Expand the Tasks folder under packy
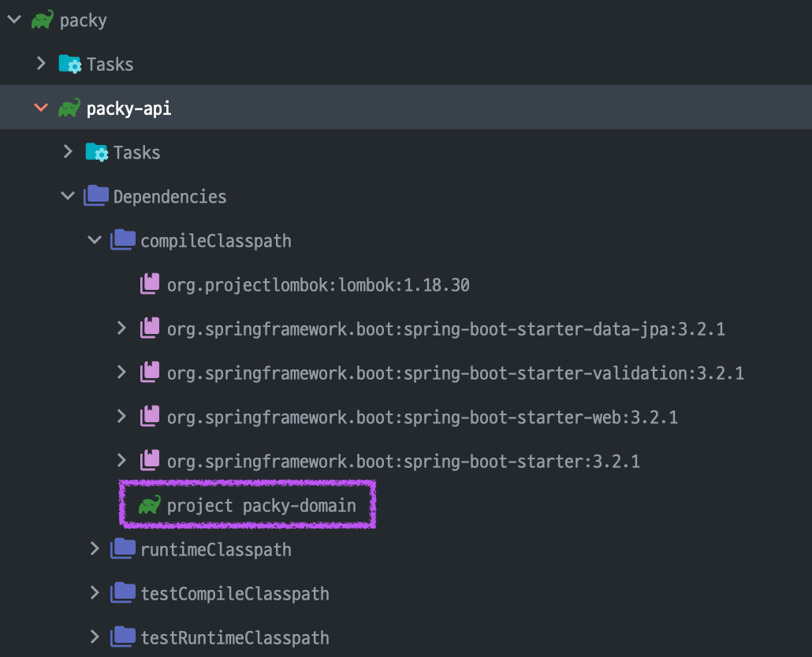 pyautogui.click(x=42, y=64)
